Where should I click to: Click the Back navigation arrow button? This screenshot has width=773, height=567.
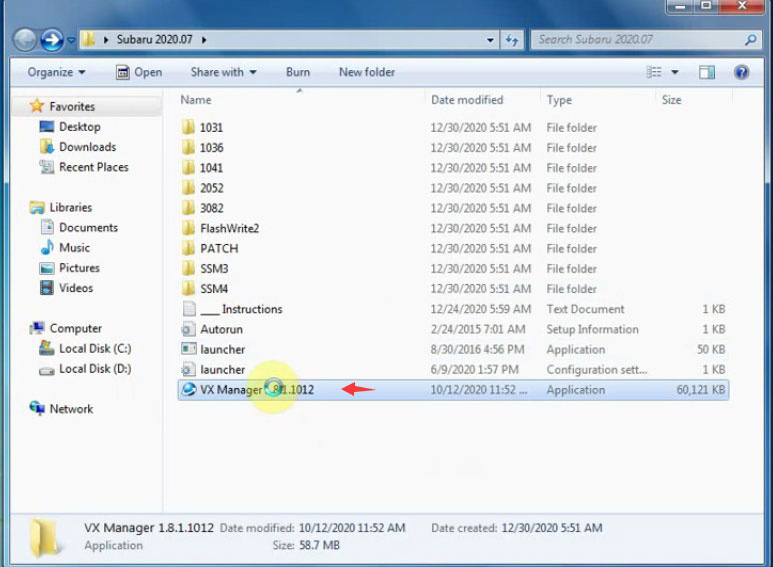click(x=25, y=40)
